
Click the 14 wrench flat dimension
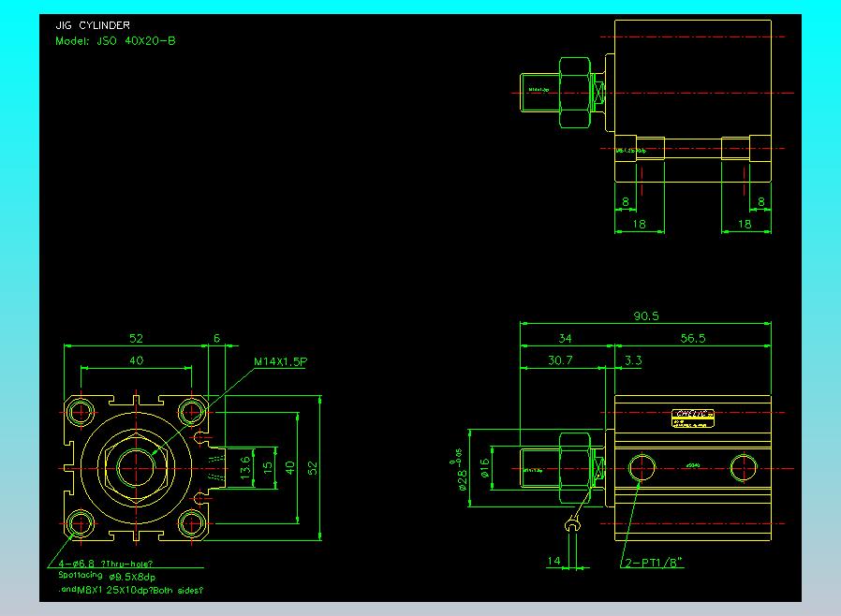pos(553,561)
